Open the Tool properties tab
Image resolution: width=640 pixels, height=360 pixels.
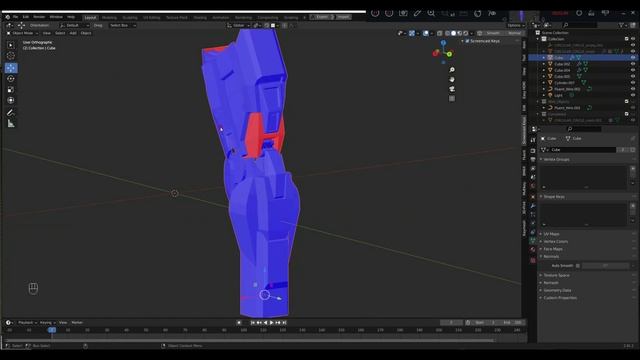533,140
